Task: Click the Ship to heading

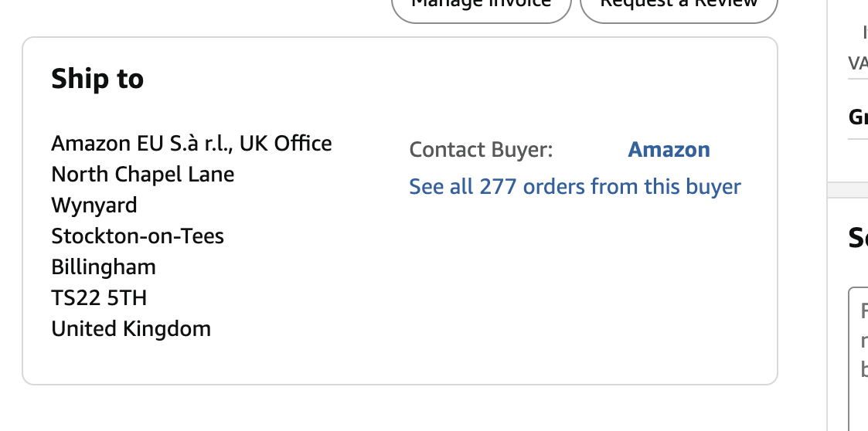Action: 97,79
